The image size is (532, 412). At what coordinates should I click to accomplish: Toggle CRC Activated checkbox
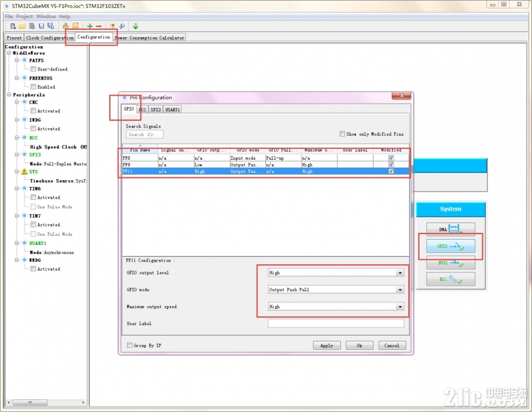coord(33,110)
